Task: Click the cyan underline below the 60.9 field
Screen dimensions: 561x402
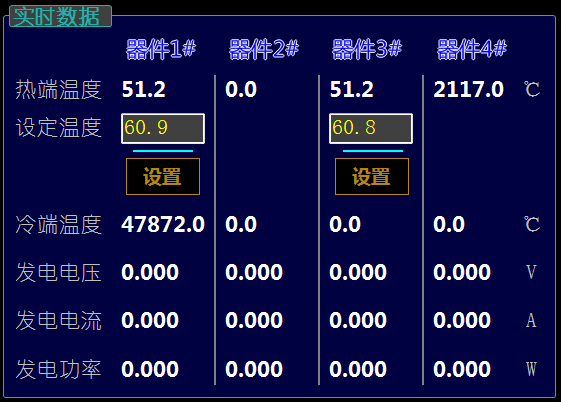Action: (163, 151)
